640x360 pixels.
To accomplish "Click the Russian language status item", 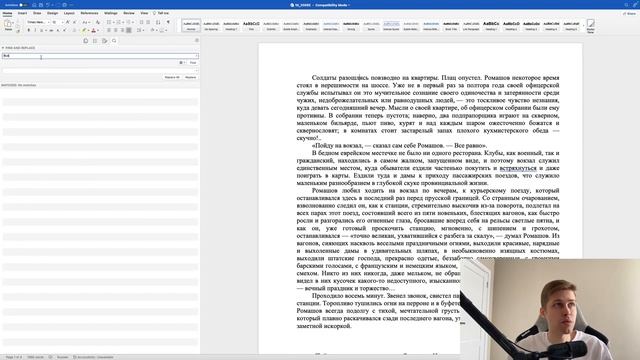I will tap(62, 357).
